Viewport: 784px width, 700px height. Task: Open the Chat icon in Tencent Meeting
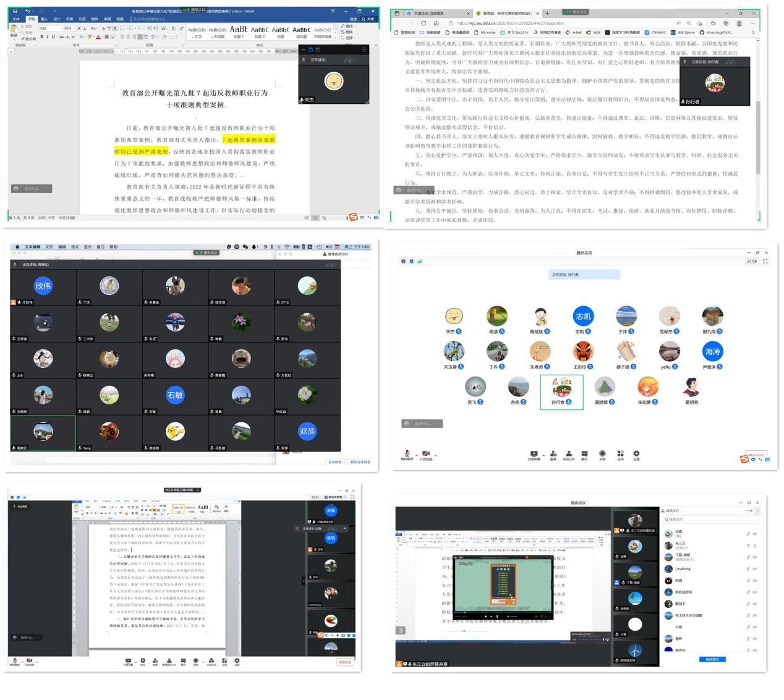pos(584,455)
